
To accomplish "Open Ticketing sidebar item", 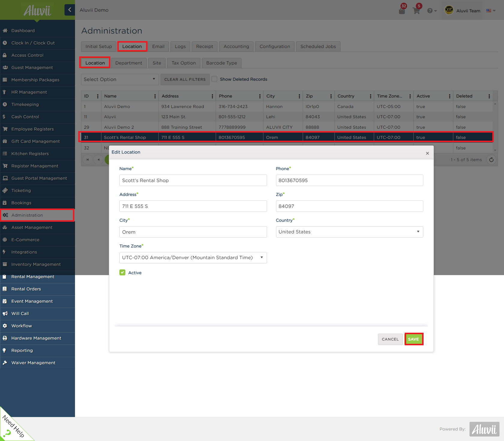I will (x=37, y=190).
